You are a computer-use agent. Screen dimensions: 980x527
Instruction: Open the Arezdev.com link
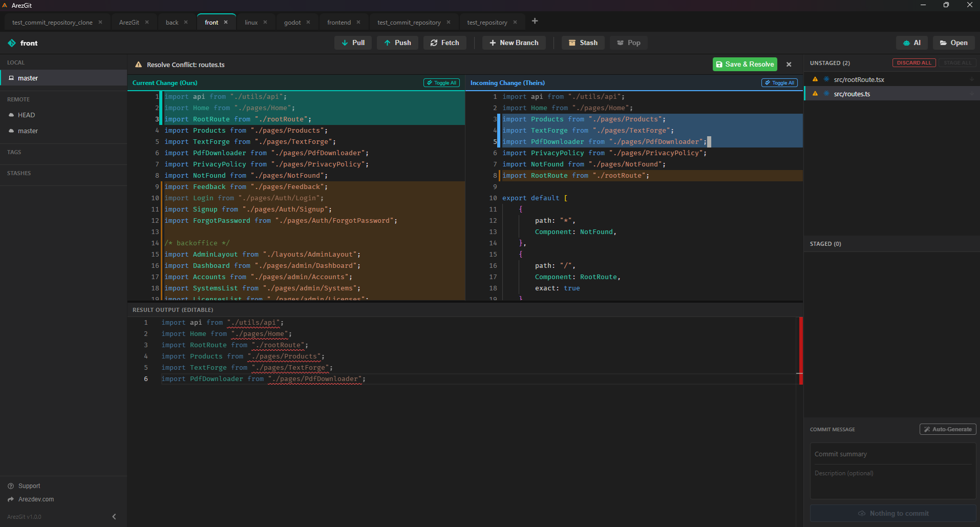[35, 499]
